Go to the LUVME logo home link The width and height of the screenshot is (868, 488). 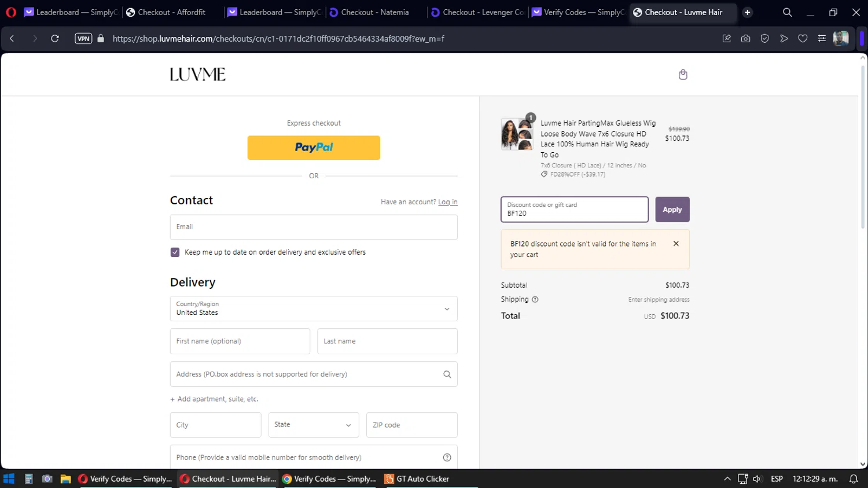click(x=198, y=75)
